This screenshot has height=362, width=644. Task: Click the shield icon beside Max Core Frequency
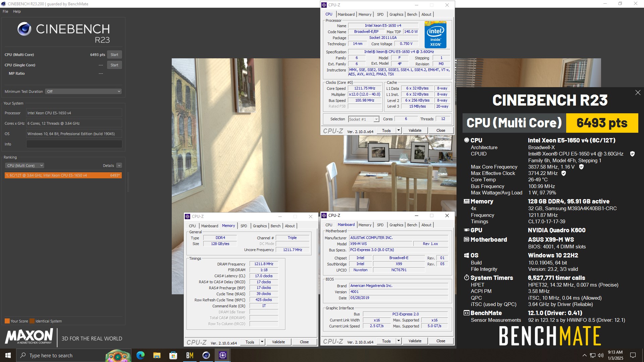581,167
